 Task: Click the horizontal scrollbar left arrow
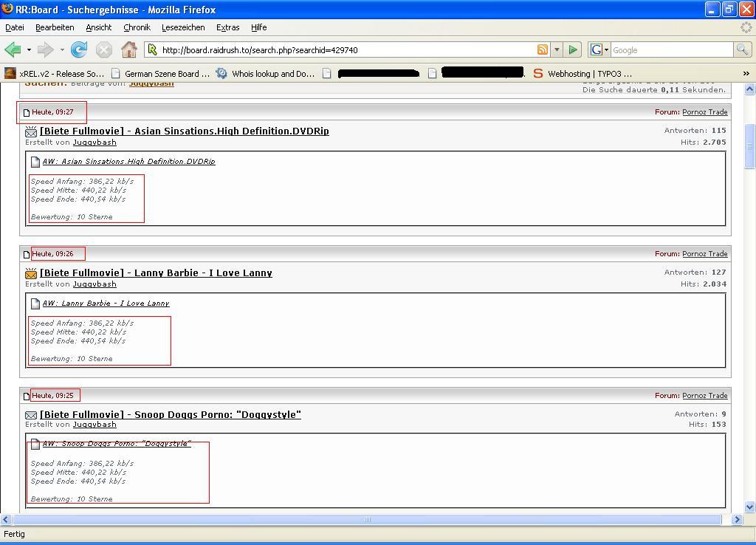pos(6,519)
